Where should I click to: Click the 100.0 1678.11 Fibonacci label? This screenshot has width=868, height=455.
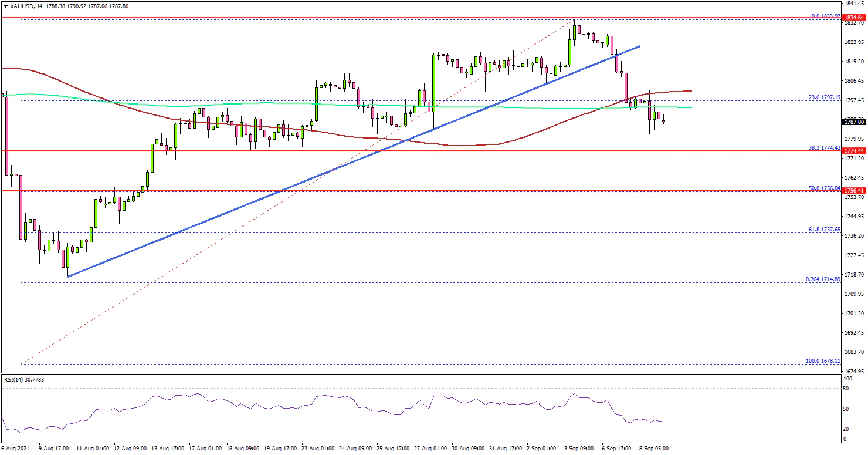(824, 361)
